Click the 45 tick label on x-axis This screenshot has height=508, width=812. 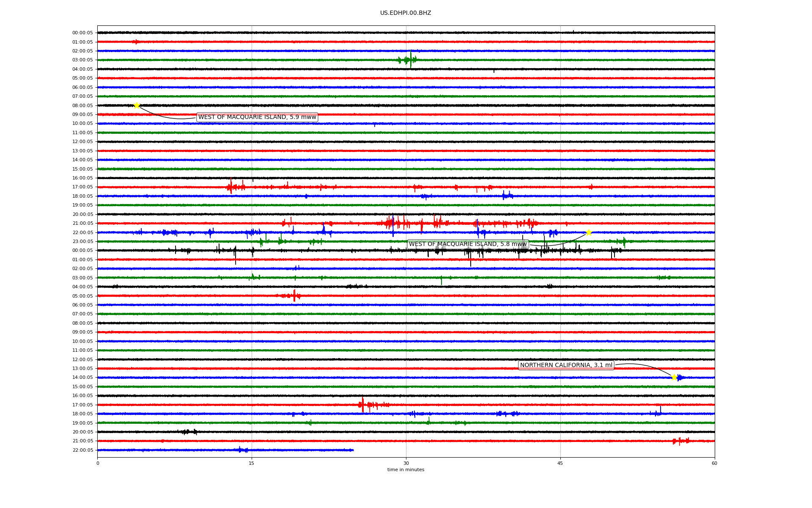[560, 463]
